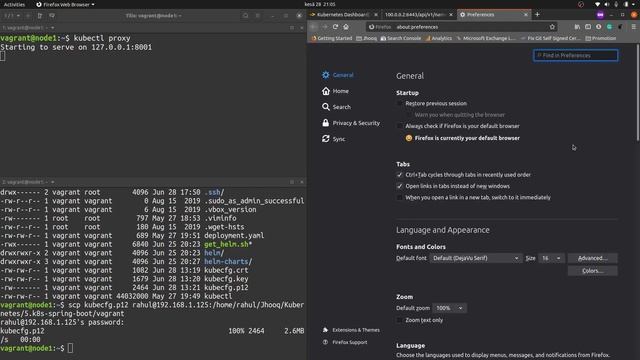Open terminal window hamburger menu

tap(258, 16)
